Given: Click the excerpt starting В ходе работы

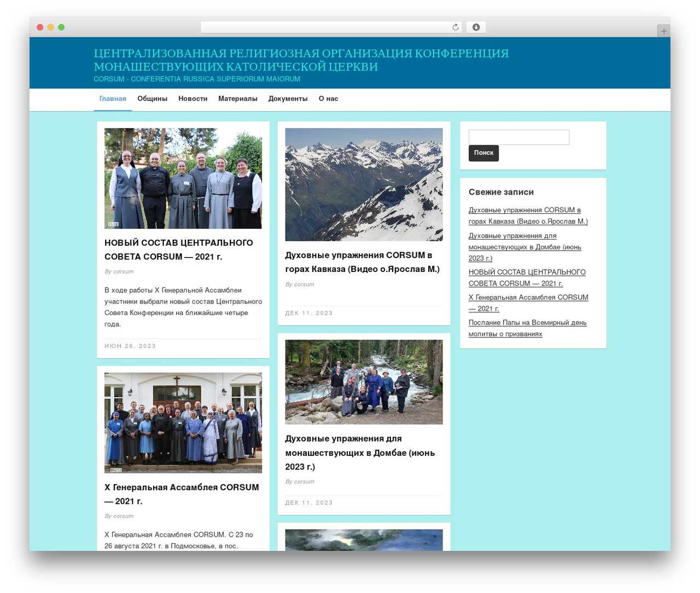Looking at the screenshot, I should [x=183, y=307].
